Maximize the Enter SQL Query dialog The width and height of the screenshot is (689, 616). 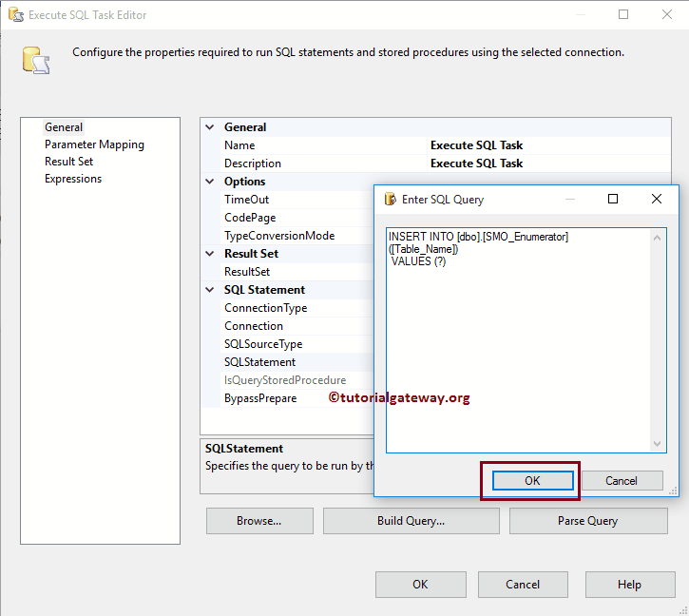pos(613,199)
